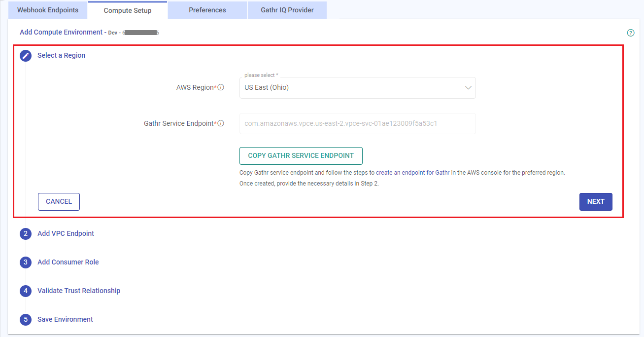Expand the Save Environment step
Screen dimensions: 644x337
[x=65, y=319]
